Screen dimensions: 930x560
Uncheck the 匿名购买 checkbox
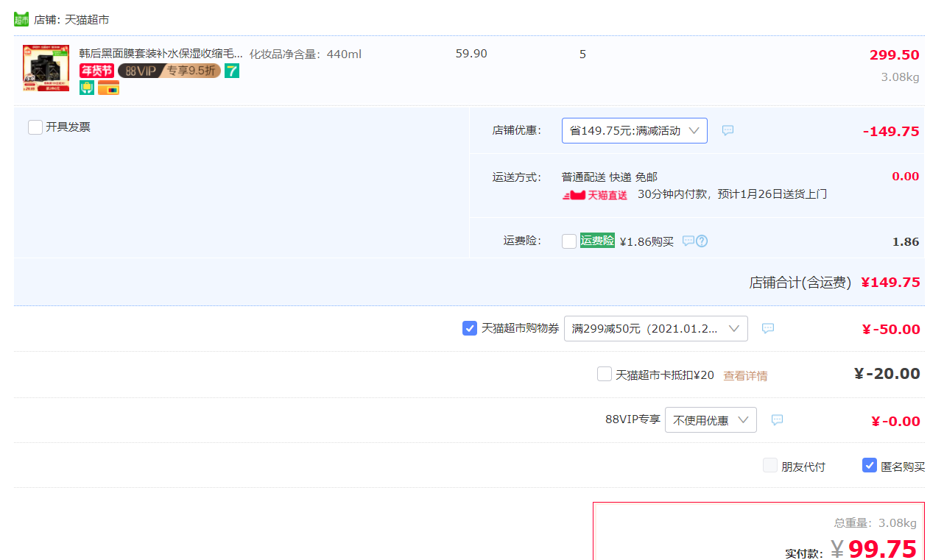pos(870,465)
